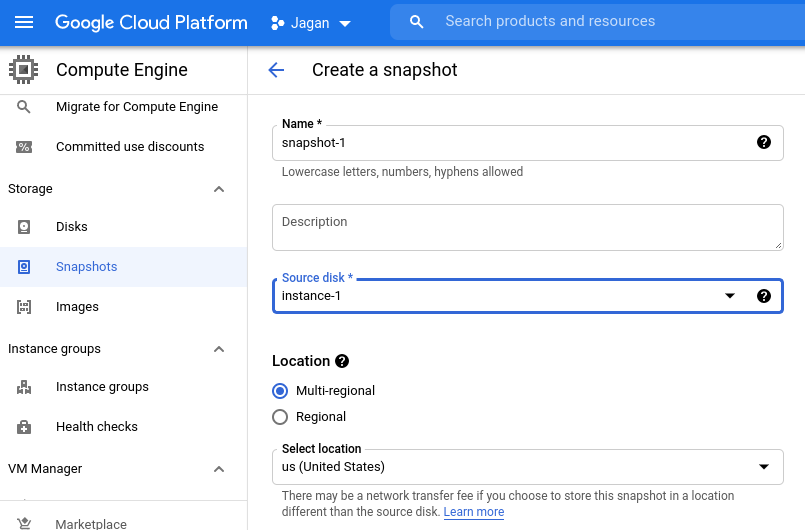Collapse the Storage section

tap(219, 189)
